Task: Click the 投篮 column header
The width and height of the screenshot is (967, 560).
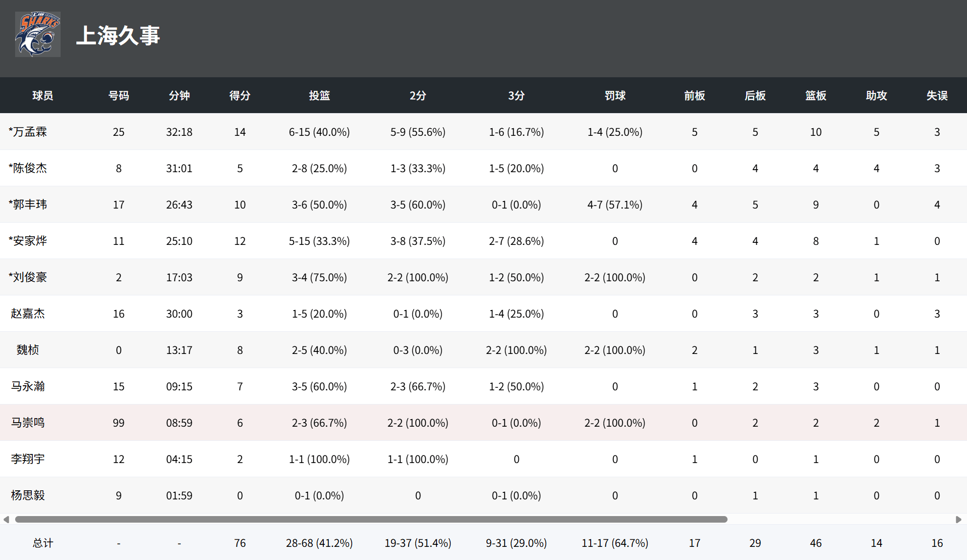Action: [x=319, y=95]
